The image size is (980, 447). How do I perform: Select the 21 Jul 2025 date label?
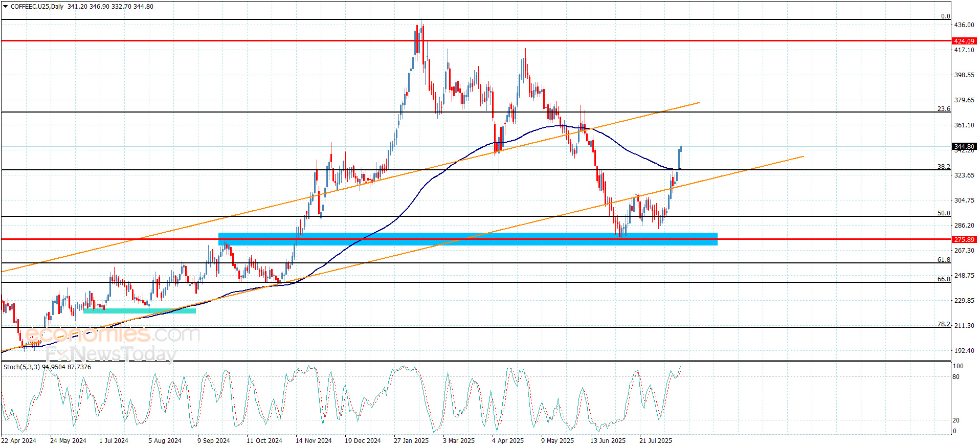[656, 441]
